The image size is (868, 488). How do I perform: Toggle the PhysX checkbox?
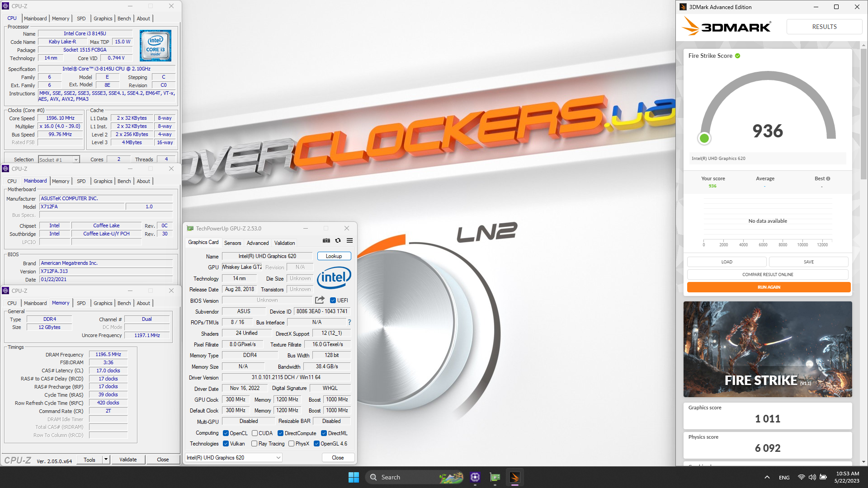point(291,444)
